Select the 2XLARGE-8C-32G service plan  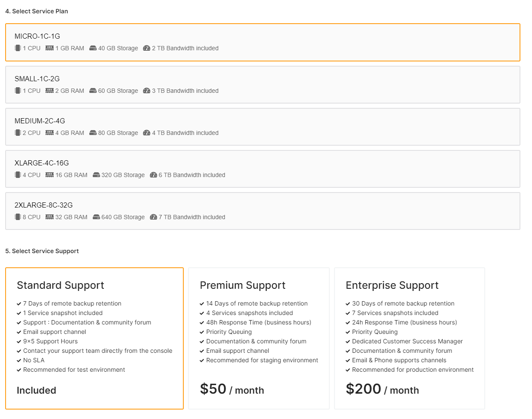pyautogui.click(x=262, y=211)
